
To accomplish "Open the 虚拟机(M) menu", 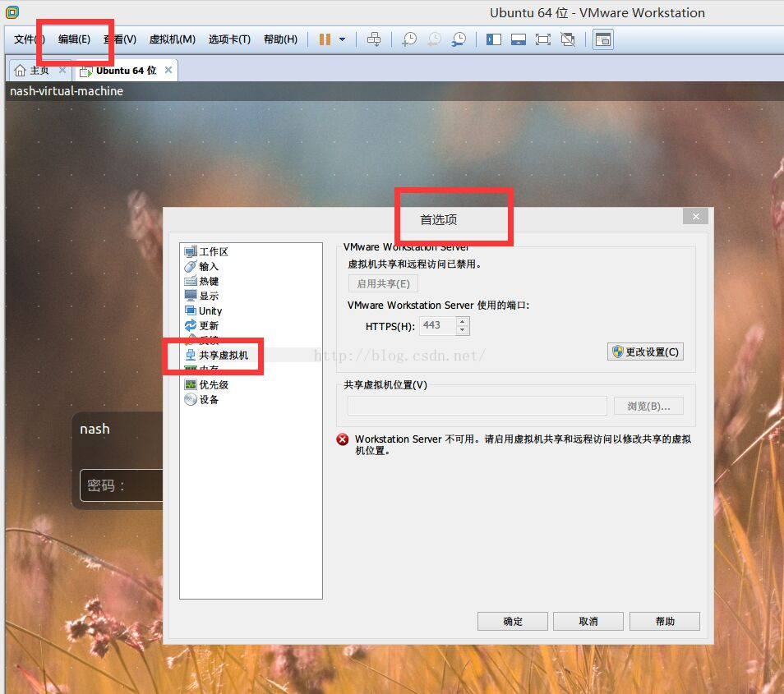I will 173,39.
